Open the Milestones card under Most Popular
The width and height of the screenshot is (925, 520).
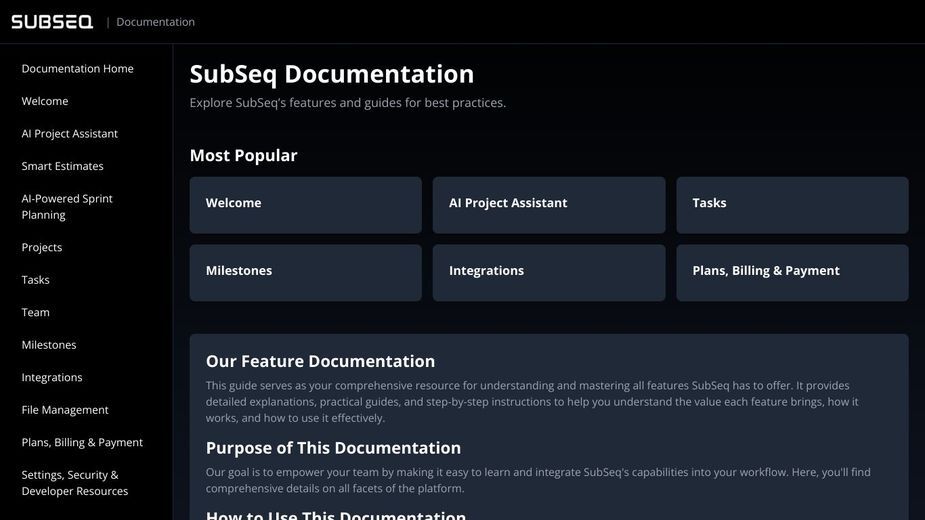pos(306,273)
